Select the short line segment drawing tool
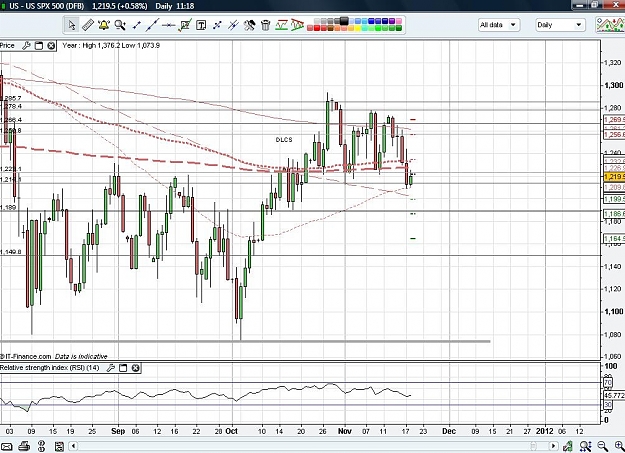Image resolution: width=625 pixels, height=453 pixels. click(x=136, y=26)
